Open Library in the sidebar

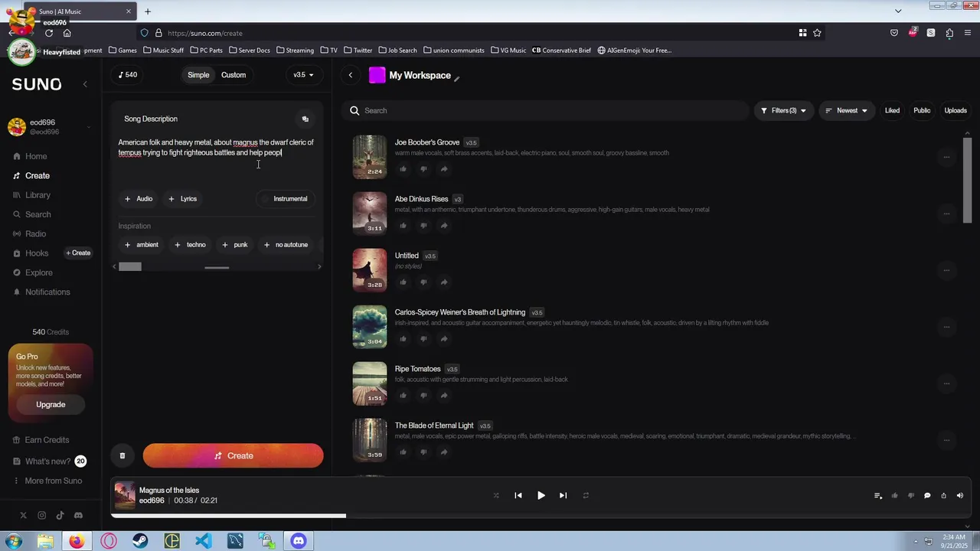point(38,195)
